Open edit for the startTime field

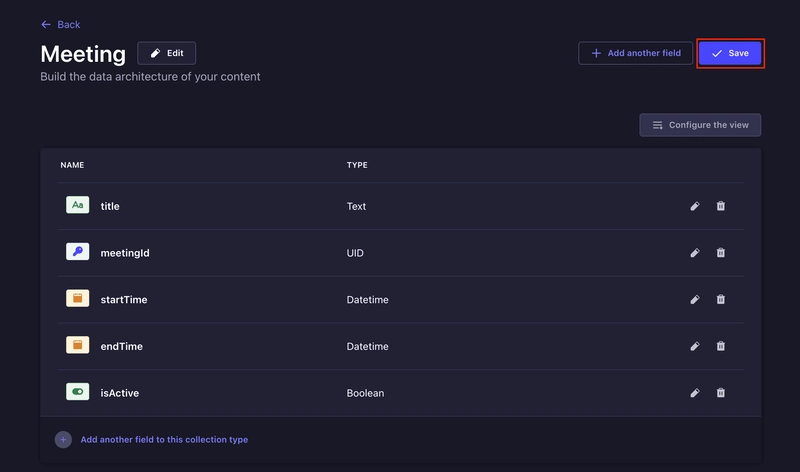(694, 300)
